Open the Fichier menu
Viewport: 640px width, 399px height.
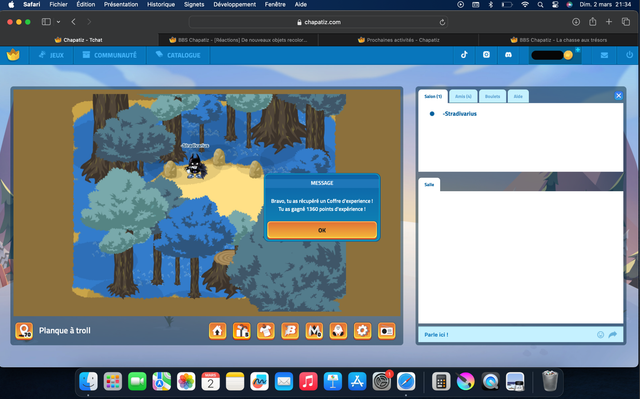coord(58,4)
